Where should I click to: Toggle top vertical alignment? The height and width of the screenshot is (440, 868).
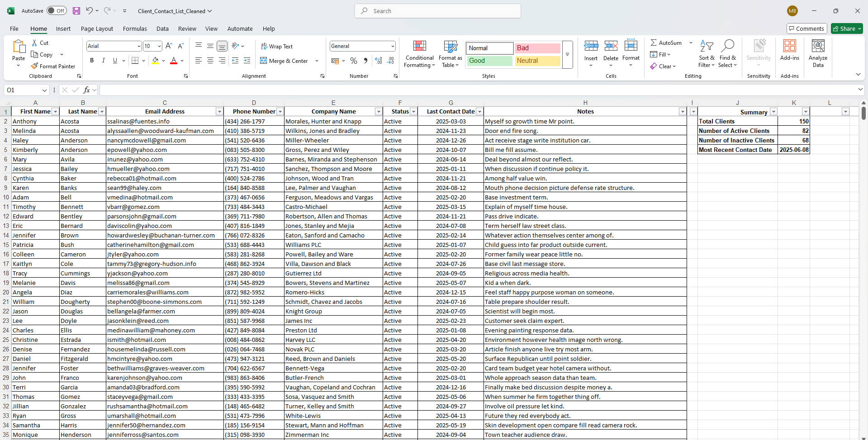199,46
